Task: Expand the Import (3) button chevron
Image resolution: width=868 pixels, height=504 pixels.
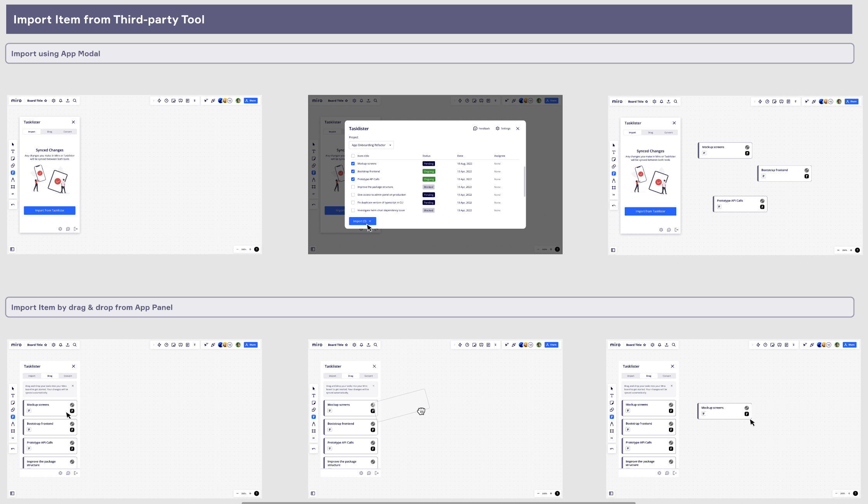Action: point(370,221)
